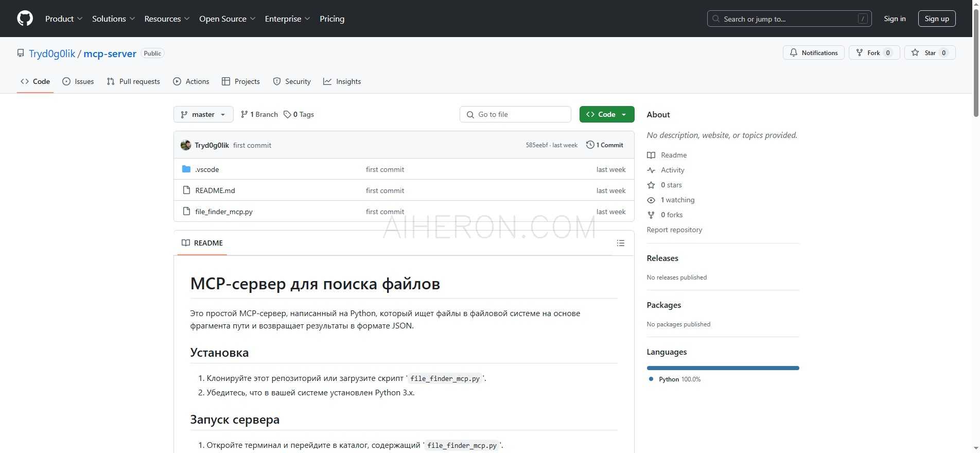Select the README tab above file content
Screen dimensions: 980x453
(202, 243)
